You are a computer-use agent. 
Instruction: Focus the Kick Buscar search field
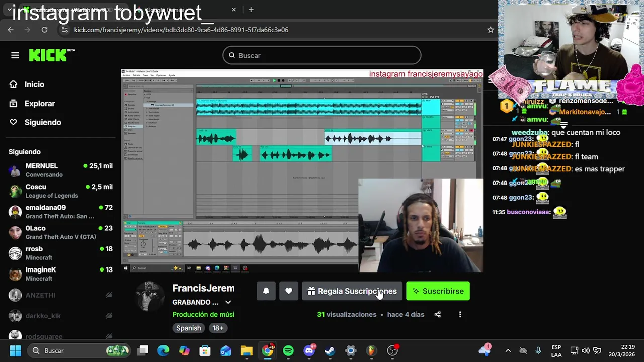point(322,55)
